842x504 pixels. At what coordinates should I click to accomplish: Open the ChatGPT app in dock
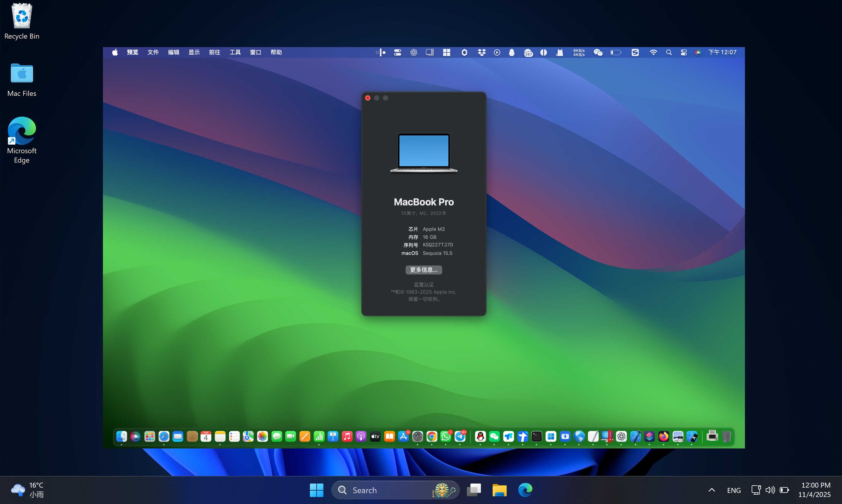[621, 436]
